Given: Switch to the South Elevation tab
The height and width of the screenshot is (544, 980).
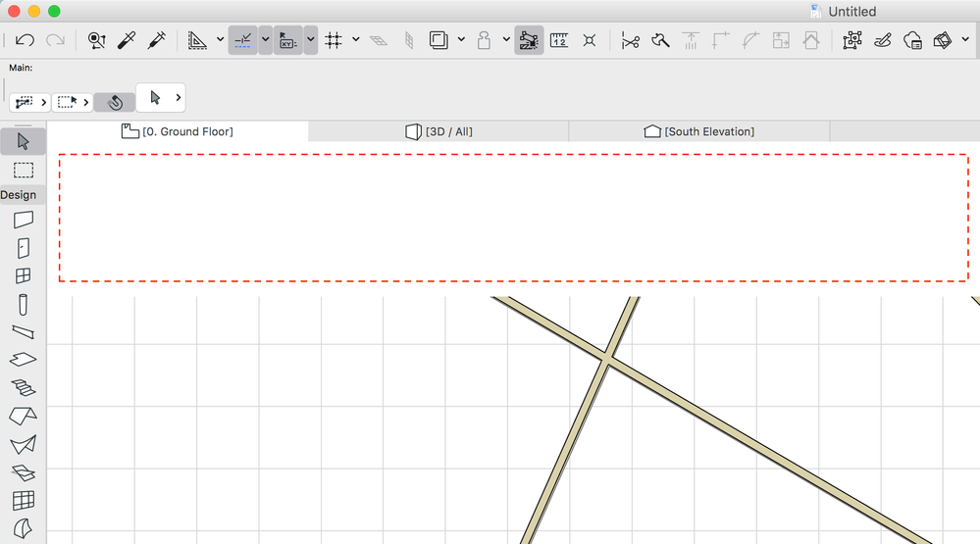Looking at the screenshot, I should click(x=699, y=131).
